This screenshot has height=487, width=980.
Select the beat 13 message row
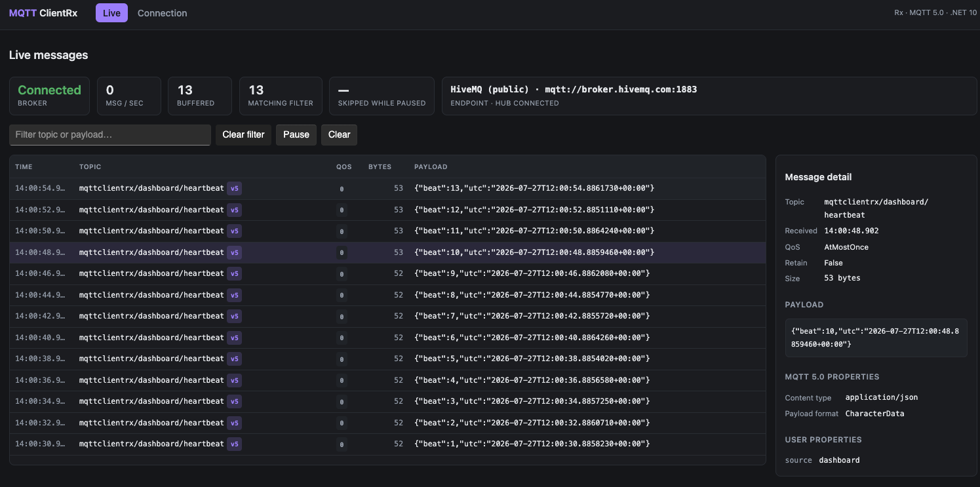(387, 189)
